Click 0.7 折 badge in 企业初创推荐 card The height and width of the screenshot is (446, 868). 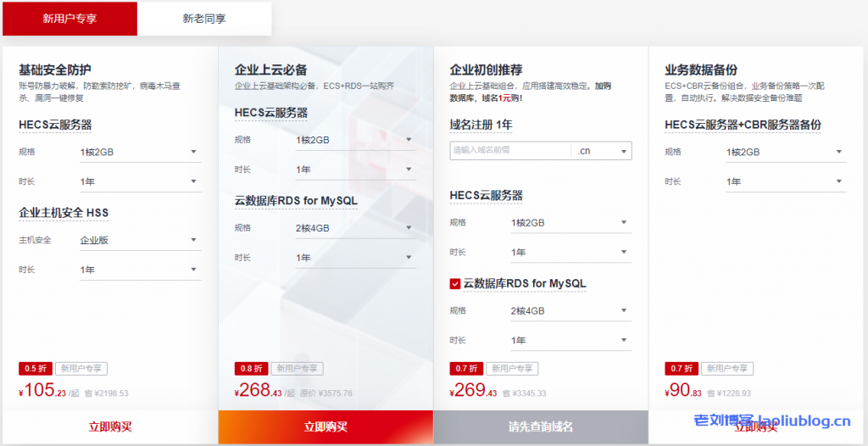point(467,369)
